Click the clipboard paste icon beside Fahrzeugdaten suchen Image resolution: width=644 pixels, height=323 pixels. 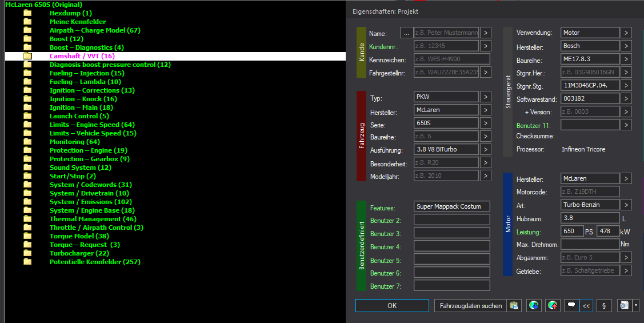point(514,305)
